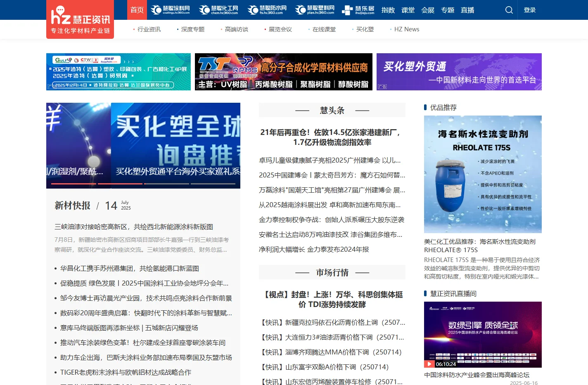Select the 首页 tab
The image size is (588, 385).
click(x=137, y=10)
